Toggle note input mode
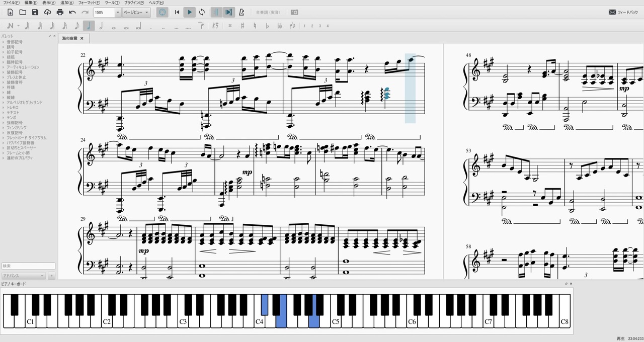 click(x=11, y=26)
